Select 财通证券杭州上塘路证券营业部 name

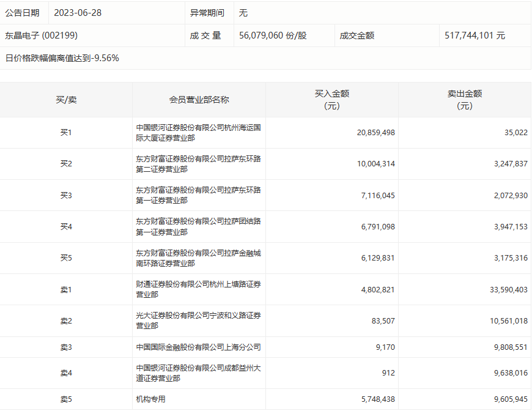pos(199,289)
